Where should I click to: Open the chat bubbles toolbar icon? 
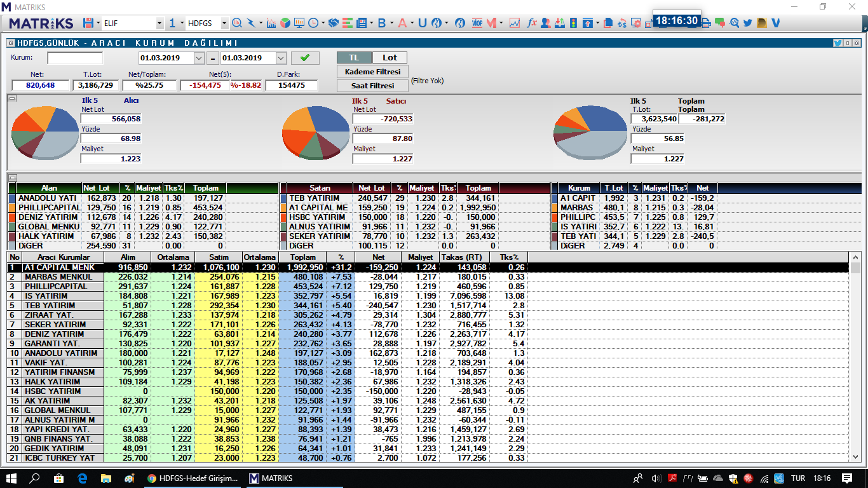tap(720, 24)
